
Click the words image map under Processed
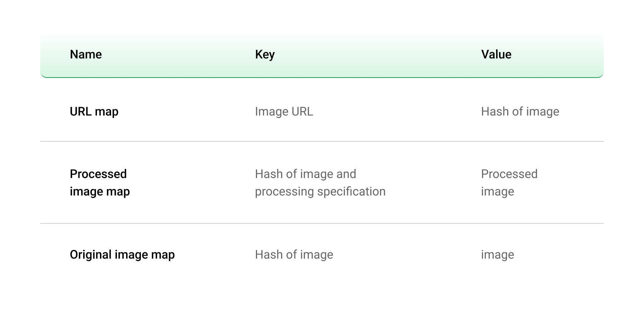pos(100,191)
